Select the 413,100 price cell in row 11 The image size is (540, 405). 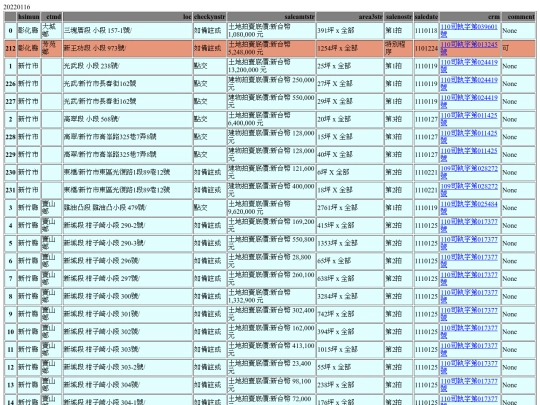click(x=271, y=349)
